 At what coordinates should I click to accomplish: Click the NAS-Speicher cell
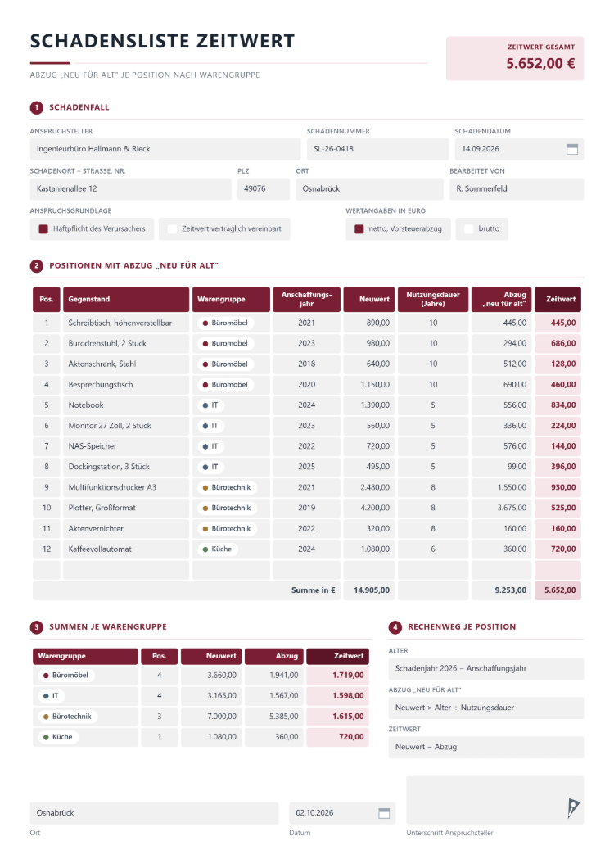pyautogui.click(x=126, y=446)
